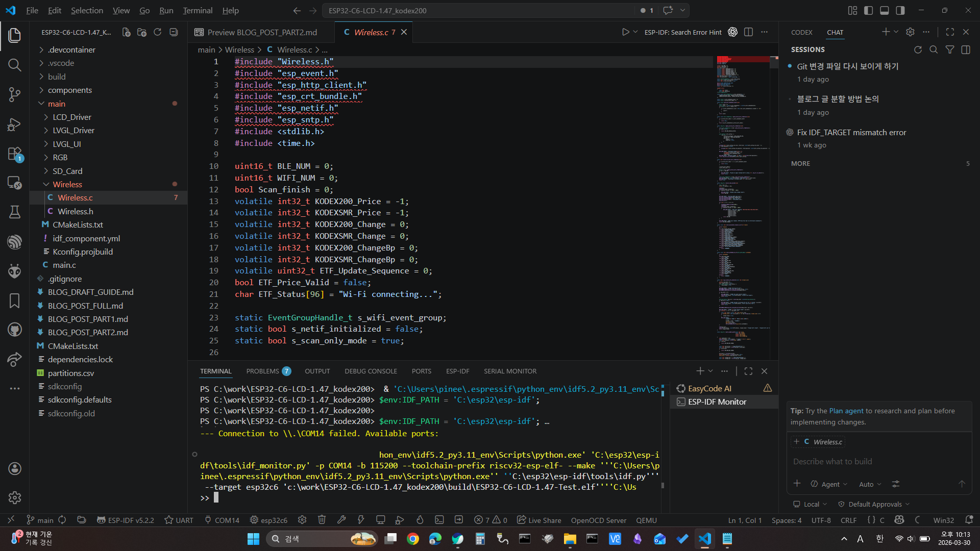Viewport: 980px width, 551px height.
Task: Expand MORE sessions in chat panel
Action: click(800, 163)
